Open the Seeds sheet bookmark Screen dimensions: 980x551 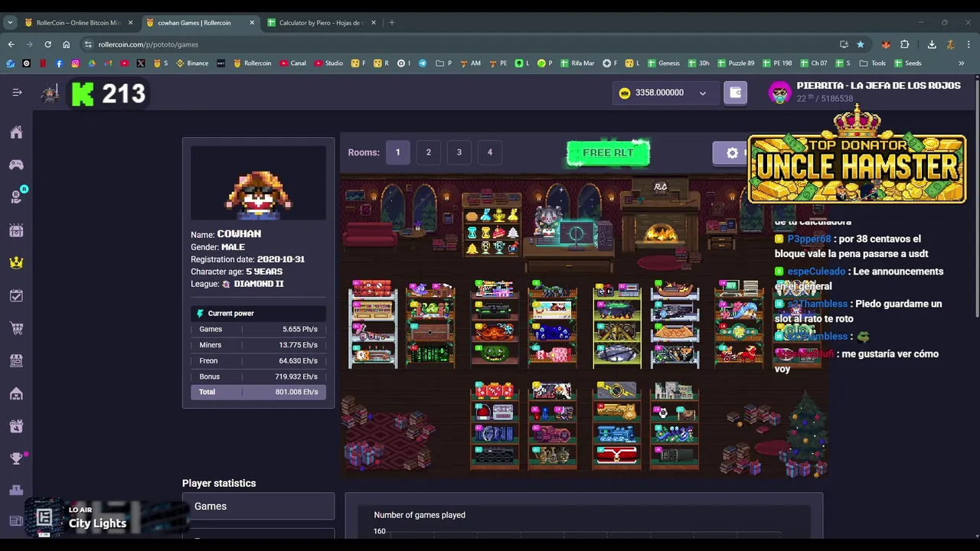tap(908, 64)
